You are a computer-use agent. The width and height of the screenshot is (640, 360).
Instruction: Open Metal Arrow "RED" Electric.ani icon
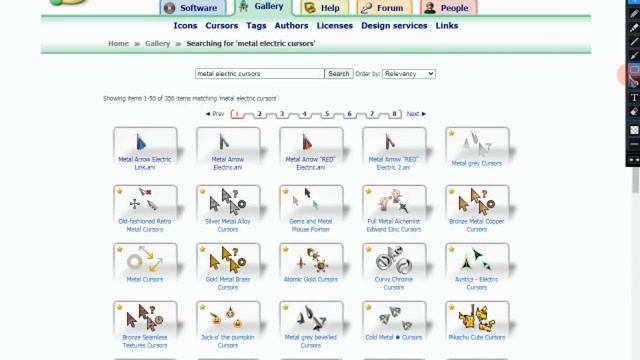click(307, 142)
